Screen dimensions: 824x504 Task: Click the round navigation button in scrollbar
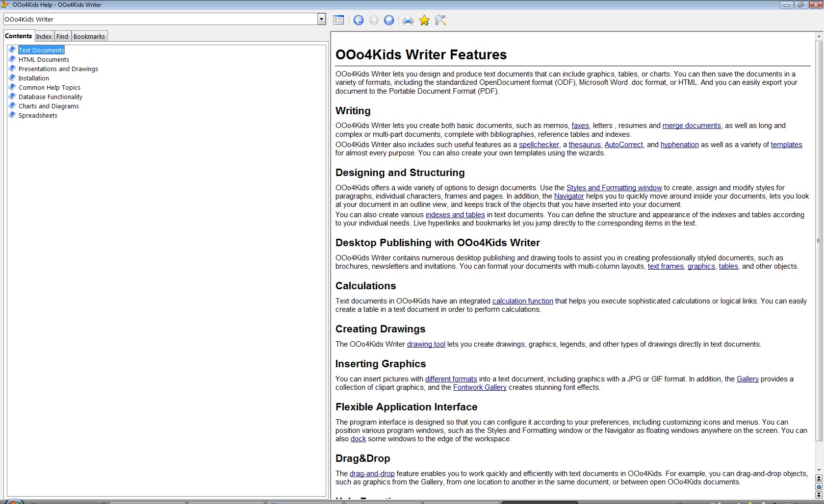819,487
